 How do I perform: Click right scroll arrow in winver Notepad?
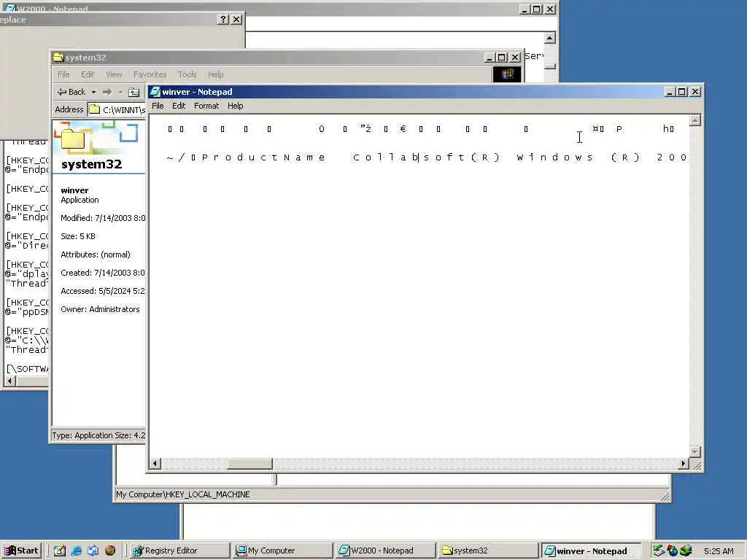(x=684, y=463)
